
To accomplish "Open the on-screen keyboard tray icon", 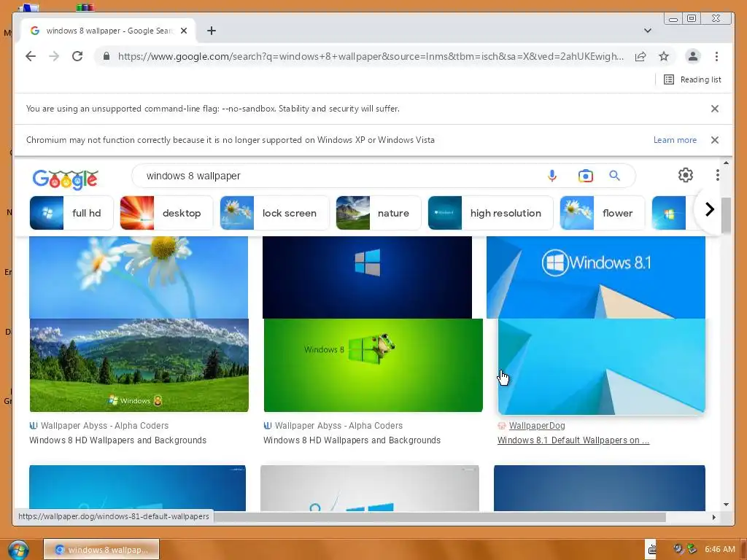I will [652, 550].
